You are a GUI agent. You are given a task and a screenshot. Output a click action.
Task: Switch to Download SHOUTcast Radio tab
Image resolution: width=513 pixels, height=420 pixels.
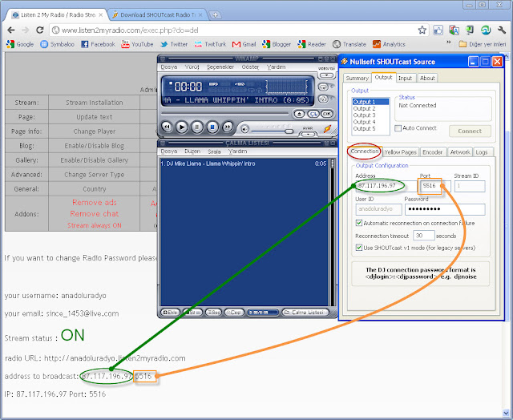pos(157,15)
